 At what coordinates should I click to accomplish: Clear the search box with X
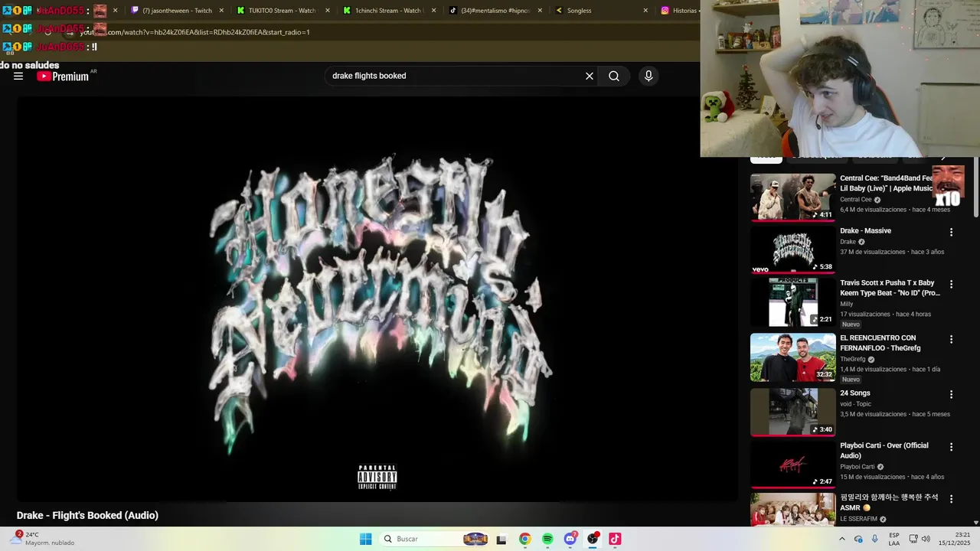click(590, 76)
